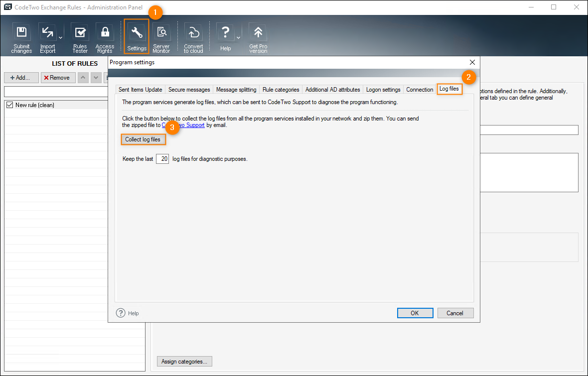Click the Submit changes toolbar icon

[21, 38]
